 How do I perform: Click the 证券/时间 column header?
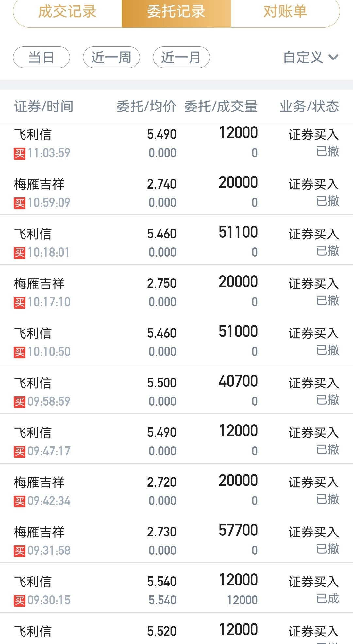(44, 107)
